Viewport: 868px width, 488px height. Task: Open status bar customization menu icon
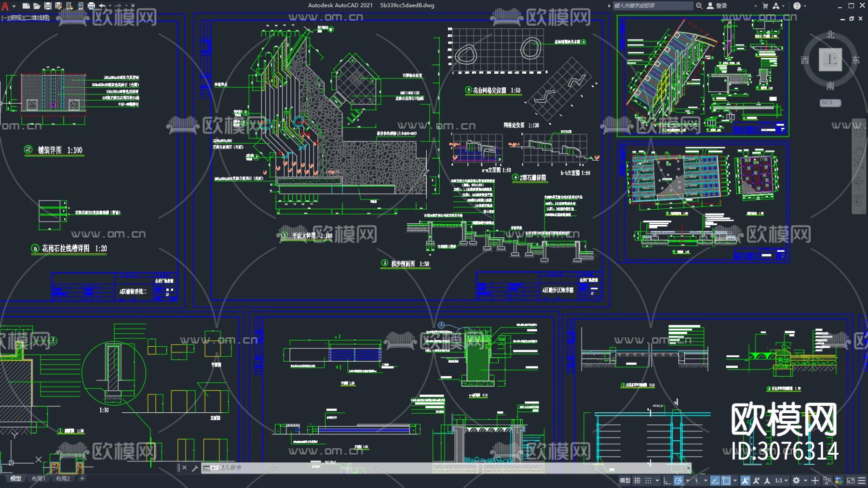pyautogui.click(x=861, y=480)
